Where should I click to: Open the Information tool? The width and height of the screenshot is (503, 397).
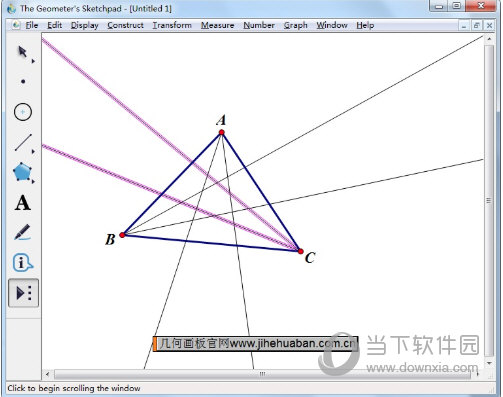(23, 262)
